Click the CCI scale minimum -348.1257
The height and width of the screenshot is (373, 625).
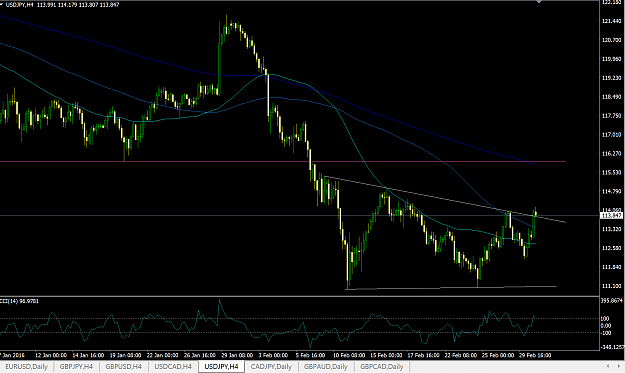(612, 347)
